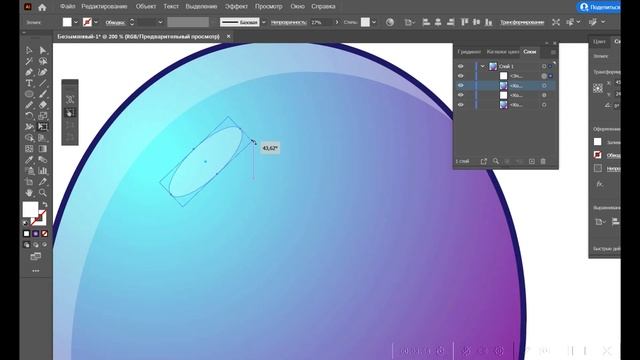Image resolution: width=640 pixels, height=360 pixels.
Task: Open Edit Toolbar three dots
Action: point(36,271)
